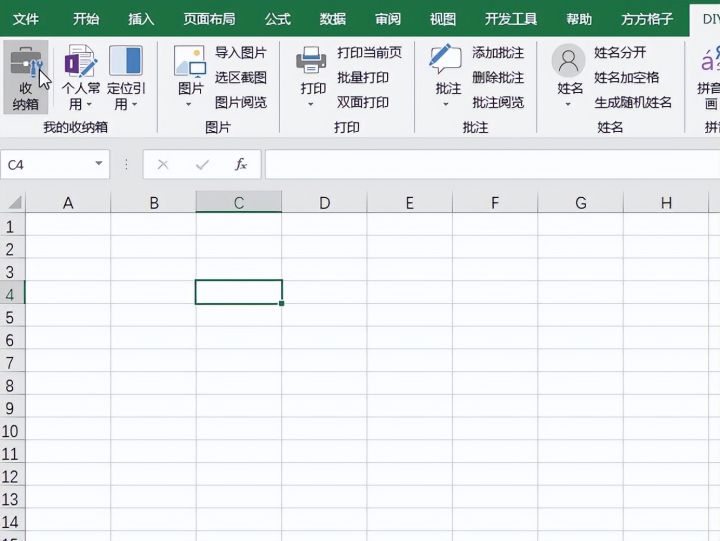Screen dimensions: 720x541
Task: Click the Select All corner triangle
Action: (x=14, y=202)
